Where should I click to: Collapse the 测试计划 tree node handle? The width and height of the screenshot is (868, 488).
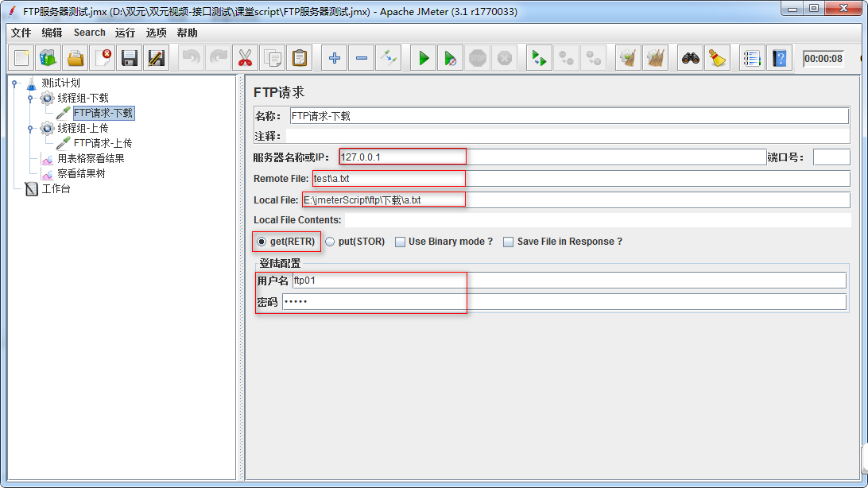(15, 83)
